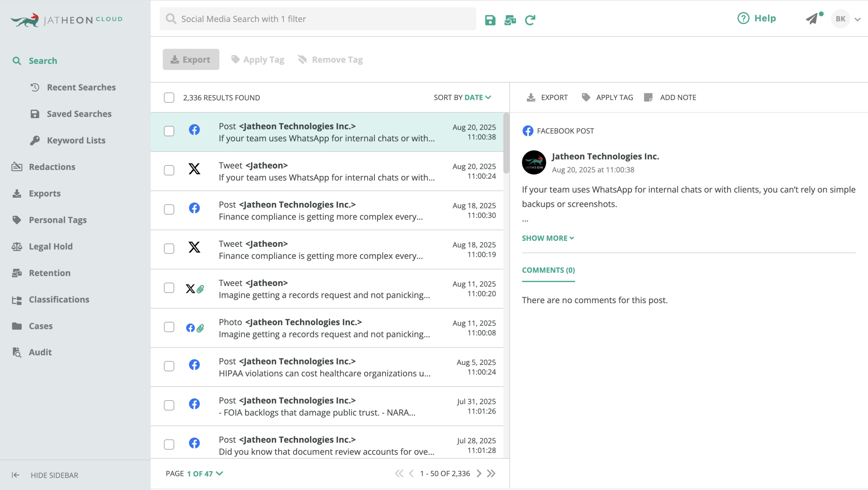Open the Help circle icon
The image size is (868, 490).
743,18
